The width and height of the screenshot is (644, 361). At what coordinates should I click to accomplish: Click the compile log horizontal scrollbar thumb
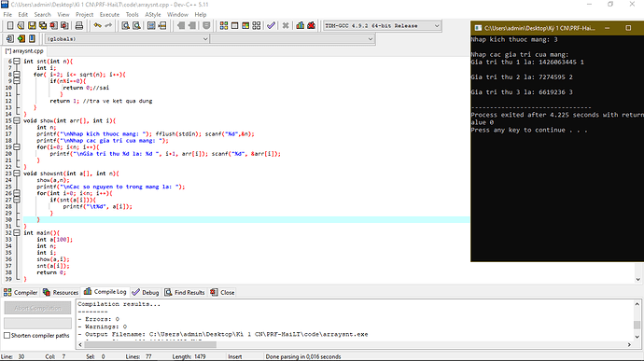coord(150,345)
